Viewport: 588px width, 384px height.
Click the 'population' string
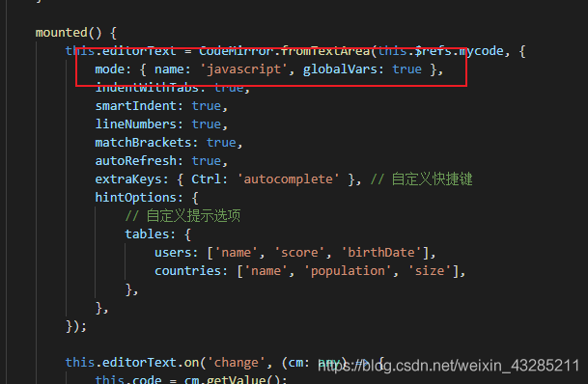pyautogui.click(x=348, y=271)
